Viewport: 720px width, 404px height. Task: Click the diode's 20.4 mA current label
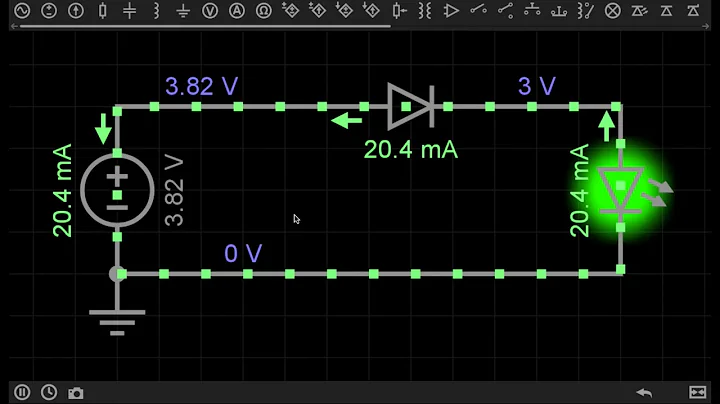point(411,150)
